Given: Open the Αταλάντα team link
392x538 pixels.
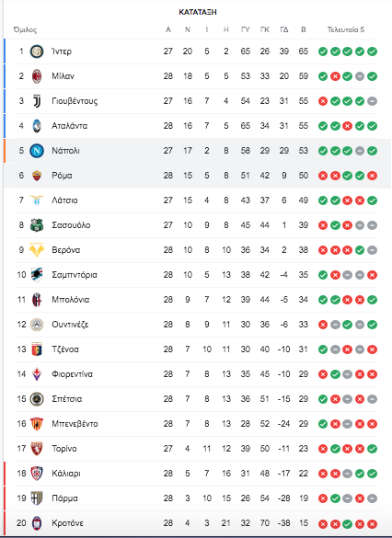Looking at the screenshot, I should pyautogui.click(x=69, y=126).
